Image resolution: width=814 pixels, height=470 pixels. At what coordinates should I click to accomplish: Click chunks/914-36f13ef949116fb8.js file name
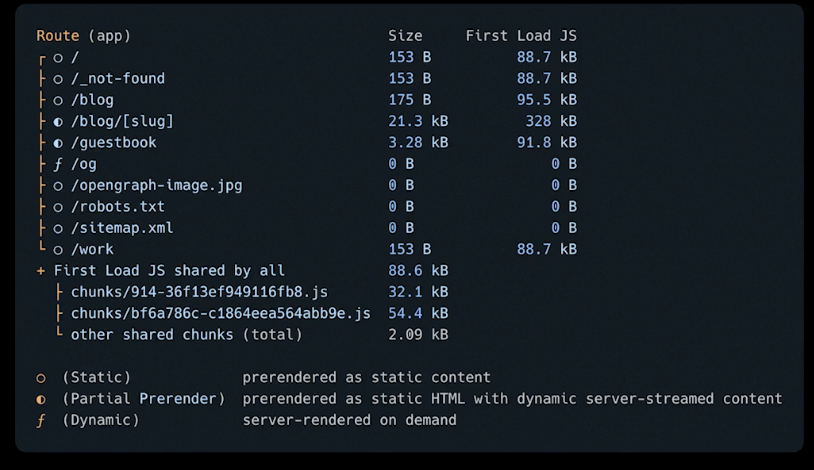199,292
